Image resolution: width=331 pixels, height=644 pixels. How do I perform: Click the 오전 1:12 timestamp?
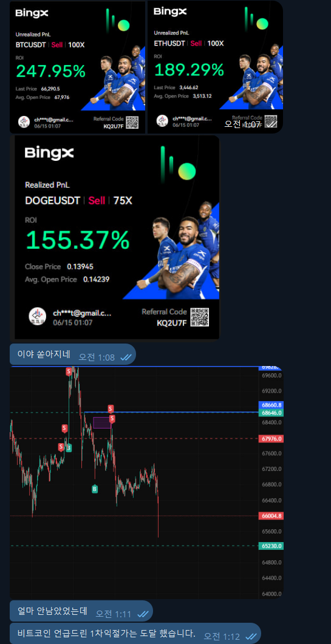click(x=222, y=636)
